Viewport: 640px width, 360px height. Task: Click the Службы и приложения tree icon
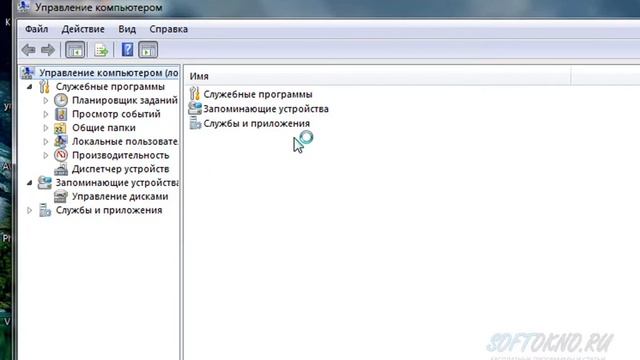(45, 210)
